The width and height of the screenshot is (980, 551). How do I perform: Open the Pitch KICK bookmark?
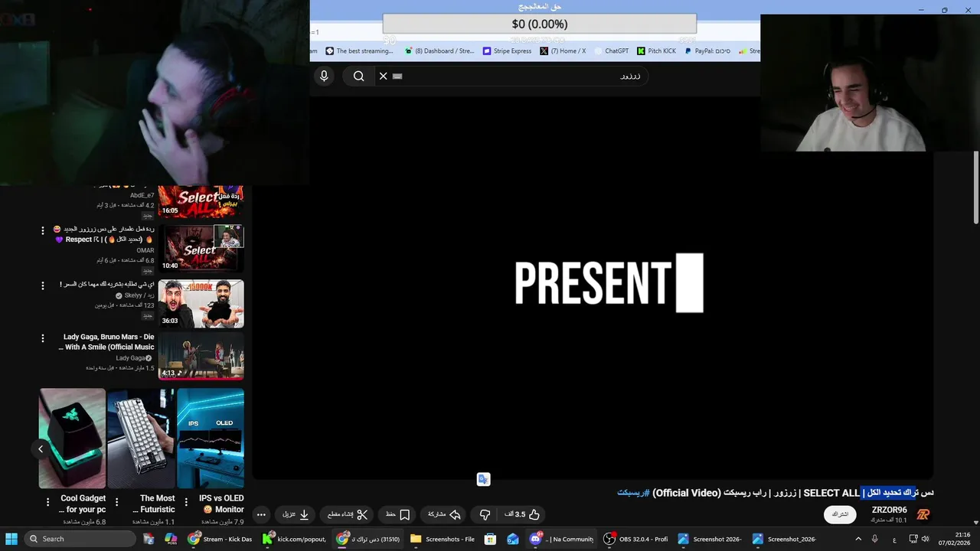(657, 51)
